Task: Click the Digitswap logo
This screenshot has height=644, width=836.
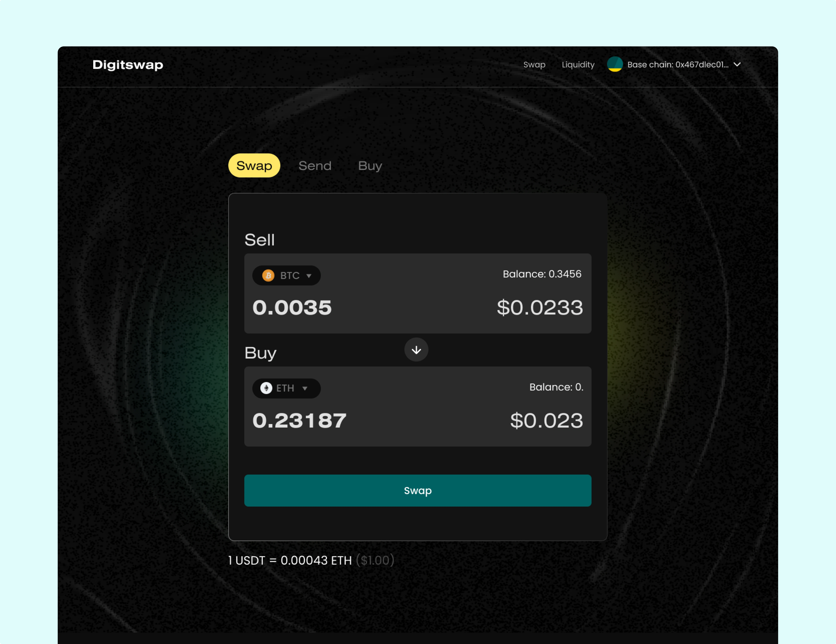Action: [128, 65]
